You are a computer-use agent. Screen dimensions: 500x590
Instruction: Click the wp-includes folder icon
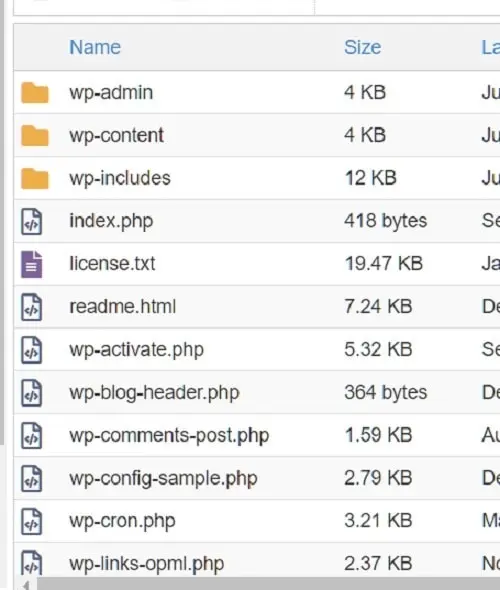click(x=35, y=178)
